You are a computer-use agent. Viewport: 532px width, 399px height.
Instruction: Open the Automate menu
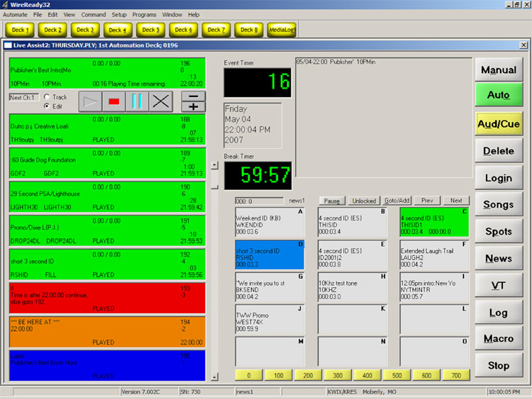15,15
